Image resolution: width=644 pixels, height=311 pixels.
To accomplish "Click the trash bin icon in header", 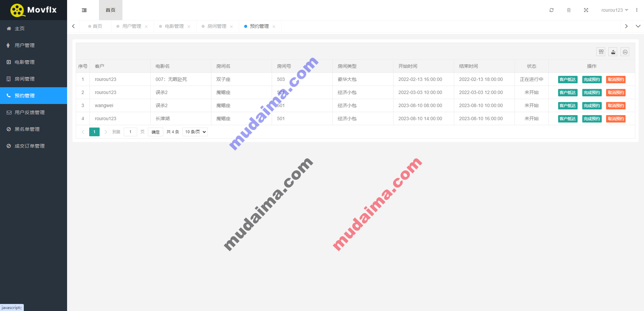I will coord(569,10).
